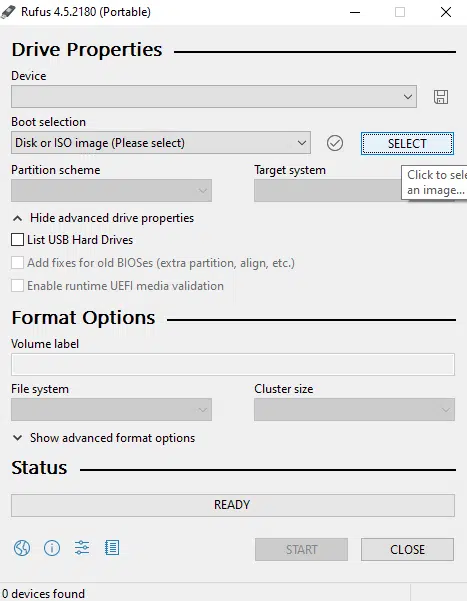Image resolution: width=467 pixels, height=601 pixels.
Task: Open the Boot selection dropdown
Action: pos(161,143)
